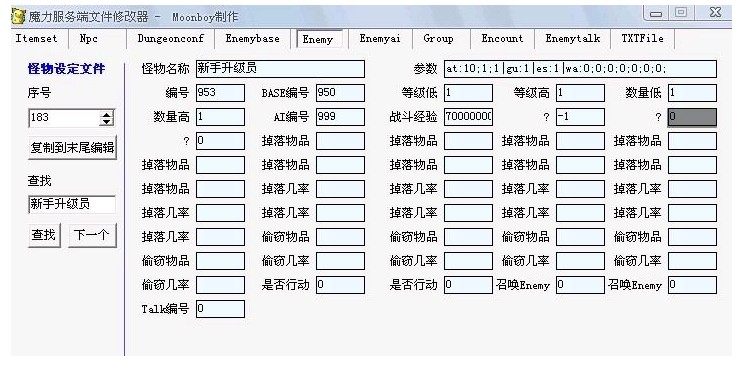Switch to the Group tab
This screenshot has width=736, height=365.
pyautogui.click(x=438, y=39)
